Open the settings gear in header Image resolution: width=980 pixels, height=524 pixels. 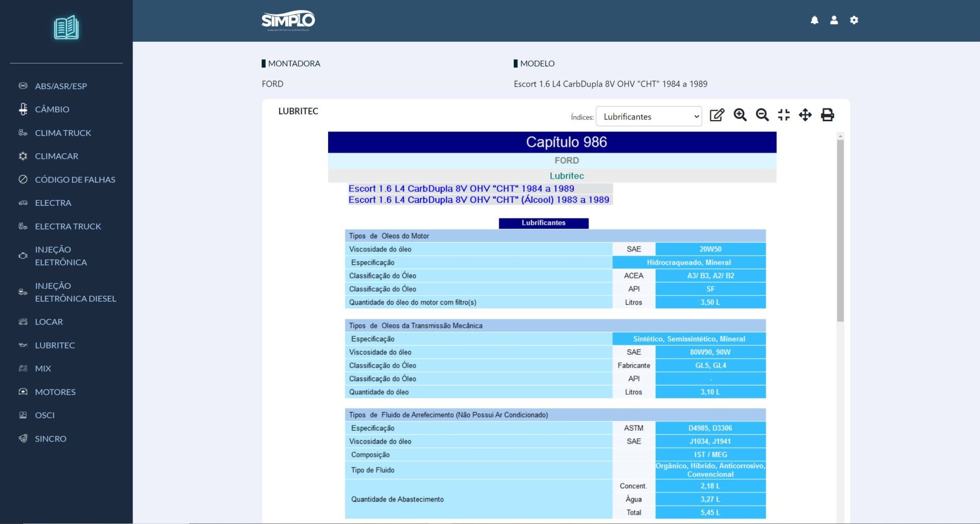854,20
